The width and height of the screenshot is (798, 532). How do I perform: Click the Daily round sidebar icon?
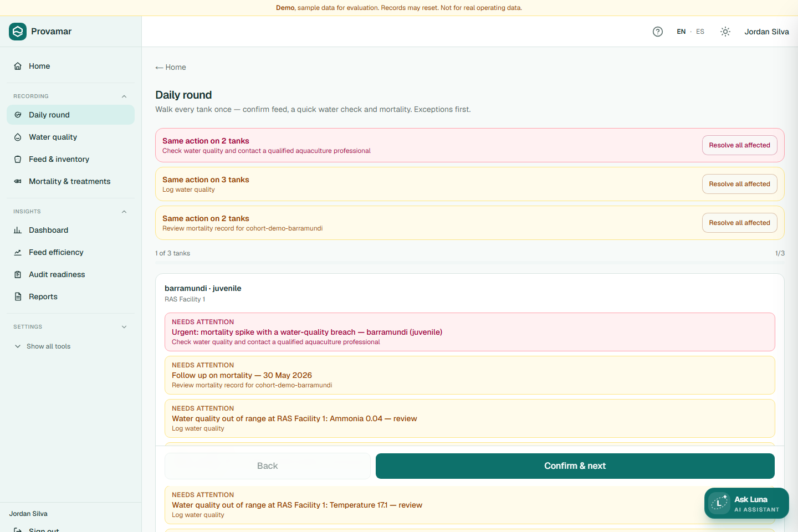click(18, 115)
